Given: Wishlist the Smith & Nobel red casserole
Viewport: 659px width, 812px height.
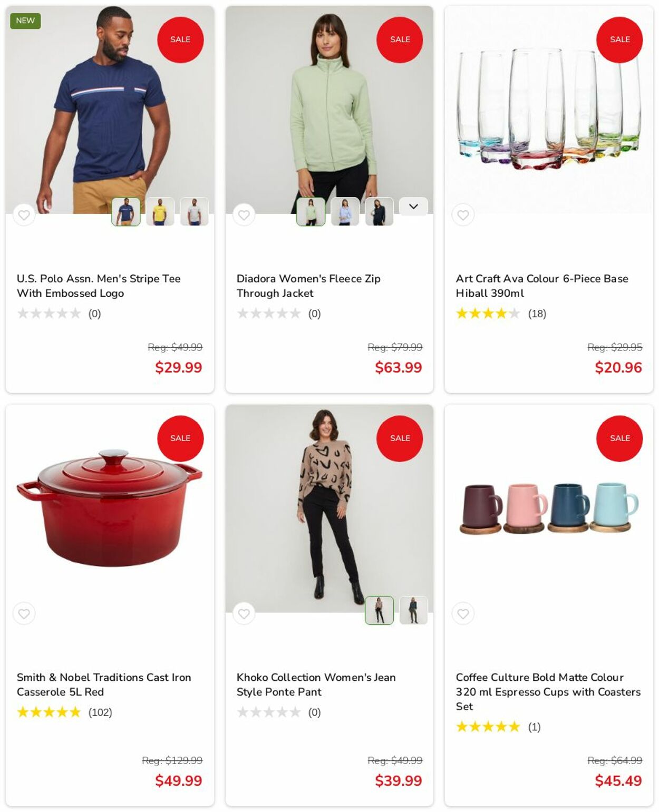Looking at the screenshot, I should click(24, 613).
